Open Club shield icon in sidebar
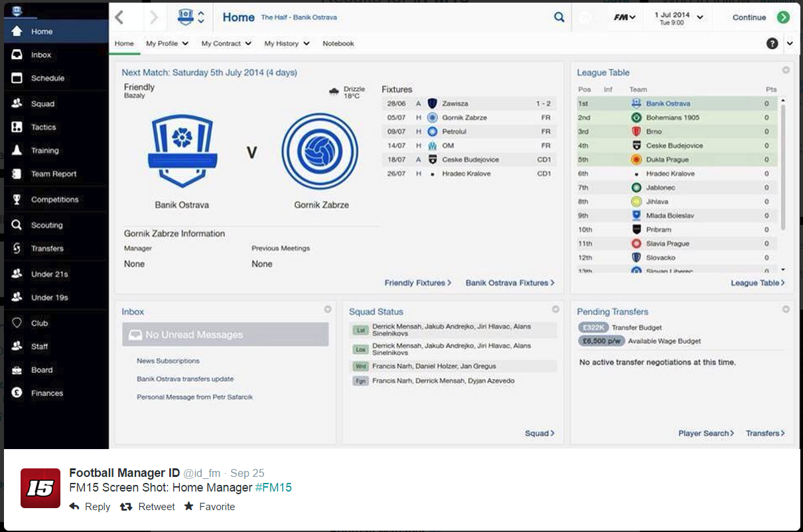 pyautogui.click(x=17, y=323)
